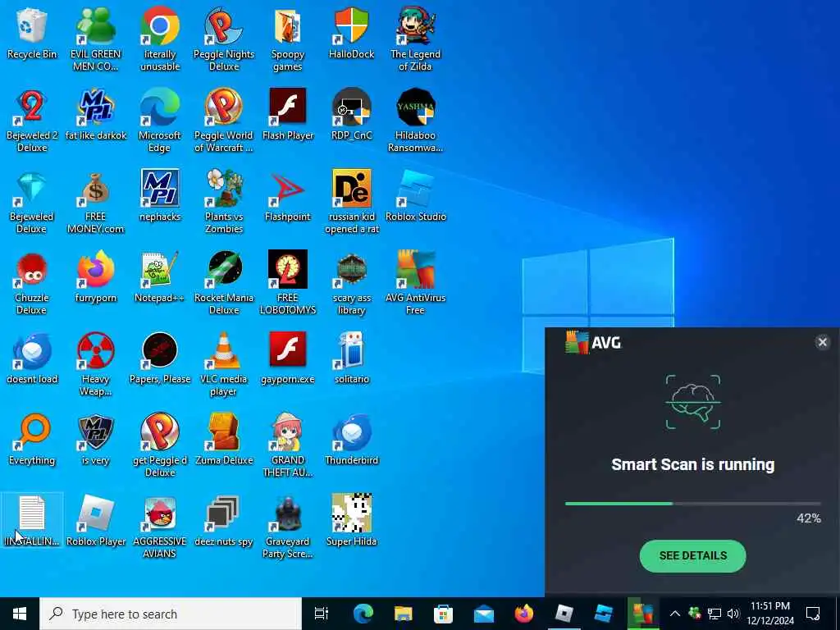Open the Recycle Bin desktop icon
This screenshot has width=840, height=630.
pyautogui.click(x=32, y=32)
